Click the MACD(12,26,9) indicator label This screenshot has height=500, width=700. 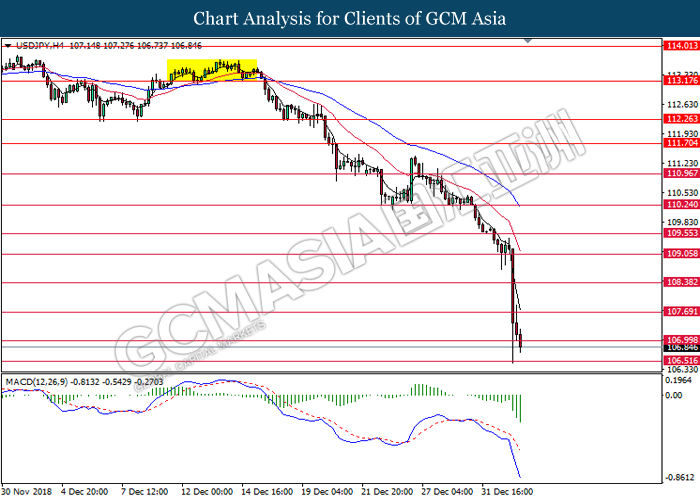click(37, 382)
